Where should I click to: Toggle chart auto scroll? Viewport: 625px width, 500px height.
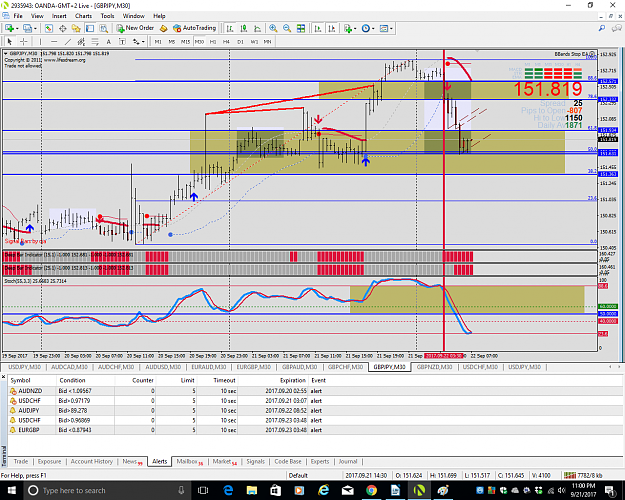[x=318, y=28]
